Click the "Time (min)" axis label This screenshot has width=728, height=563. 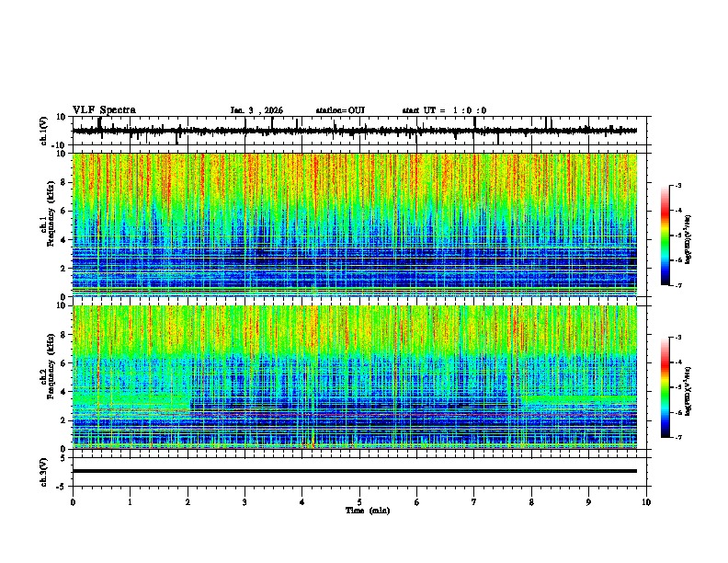pyautogui.click(x=368, y=511)
